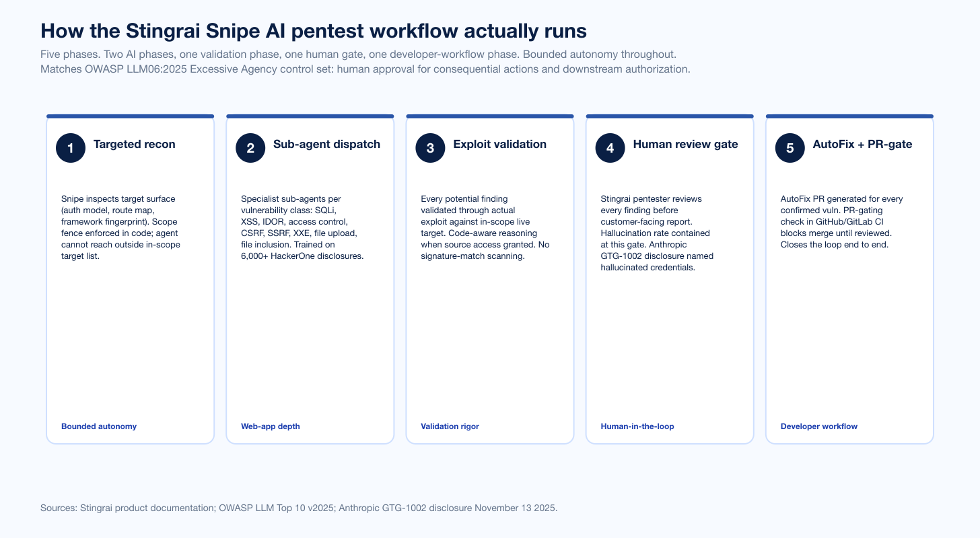Select the 'AutoFix + PR-gate' card title

pyautogui.click(x=862, y=144)
